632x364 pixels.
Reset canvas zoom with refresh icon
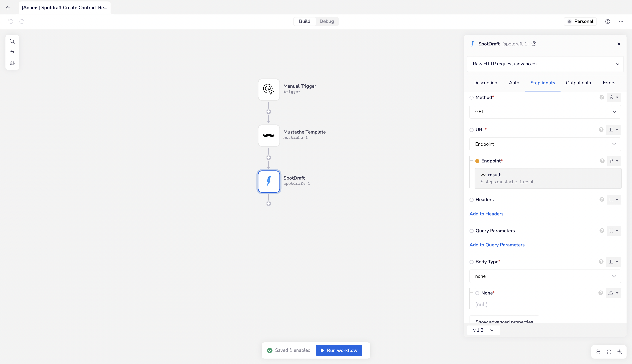(x=609, y=352)
